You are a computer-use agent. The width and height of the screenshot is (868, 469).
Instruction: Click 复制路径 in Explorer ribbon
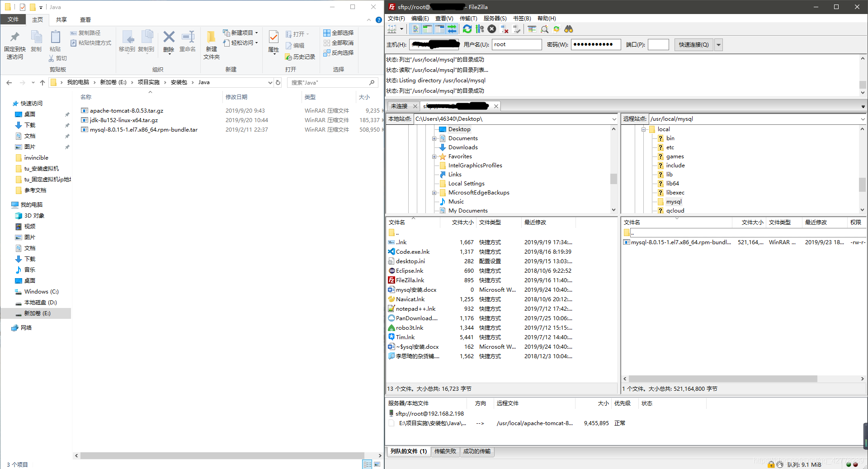click(85, 33)
